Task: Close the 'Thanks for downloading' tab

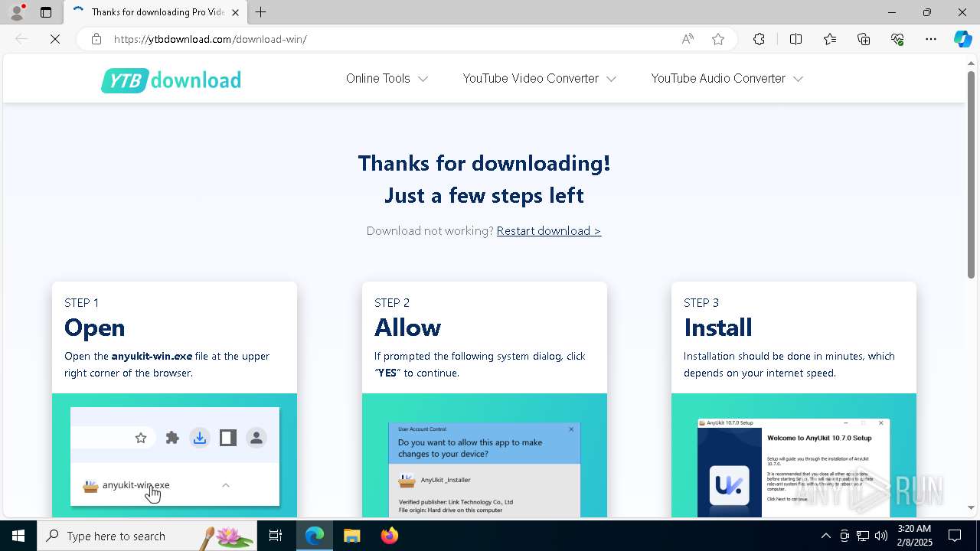Action: [235, 12]
